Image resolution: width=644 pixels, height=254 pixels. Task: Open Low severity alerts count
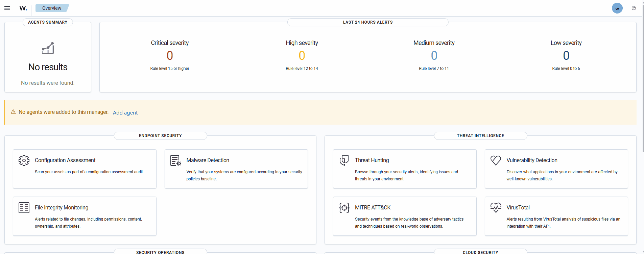tap(566, 55)
